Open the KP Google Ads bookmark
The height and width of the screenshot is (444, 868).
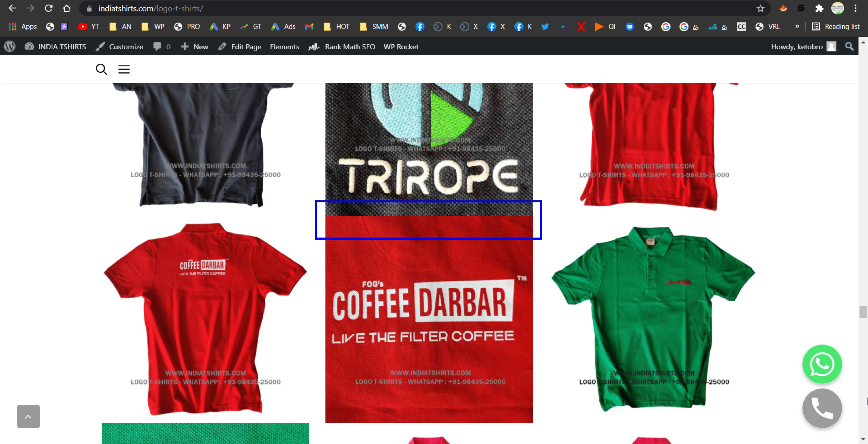tap(220, 27)
